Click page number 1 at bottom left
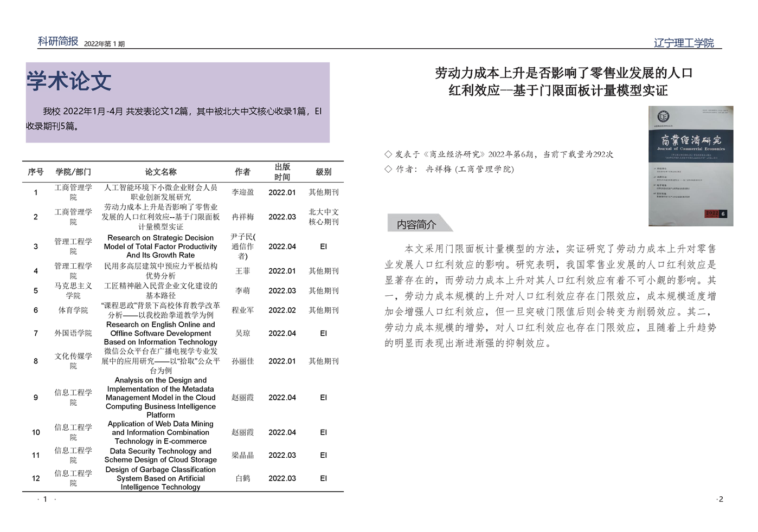 (46, 499)
